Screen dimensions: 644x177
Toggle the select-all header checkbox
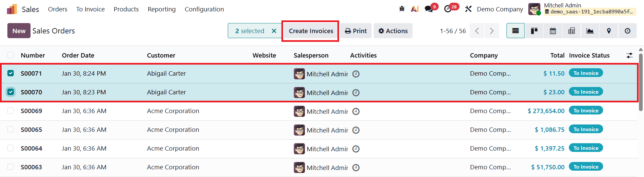[x=11, y=55]
